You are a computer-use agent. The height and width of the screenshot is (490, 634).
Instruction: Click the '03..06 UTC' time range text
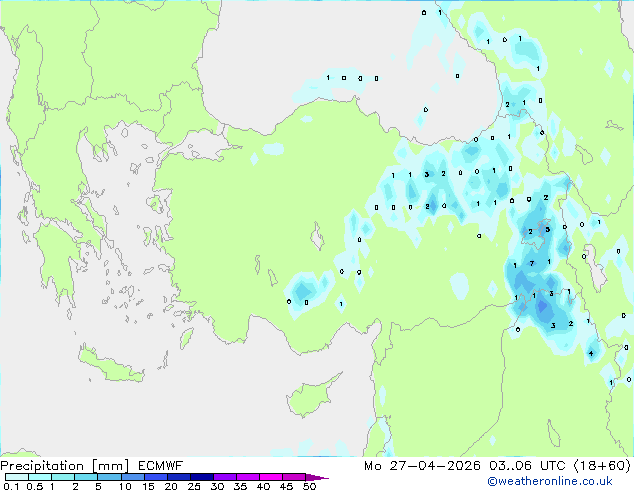(x=527, y=466)
